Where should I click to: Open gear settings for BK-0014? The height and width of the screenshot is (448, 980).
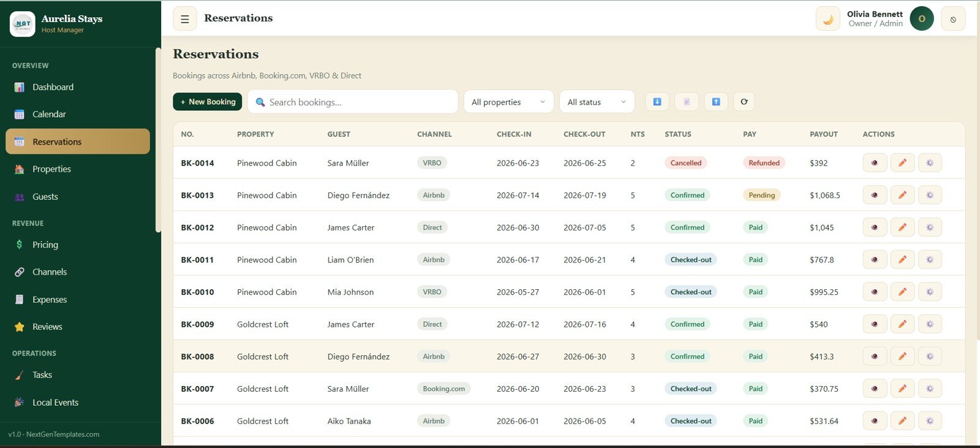[930, 163]
